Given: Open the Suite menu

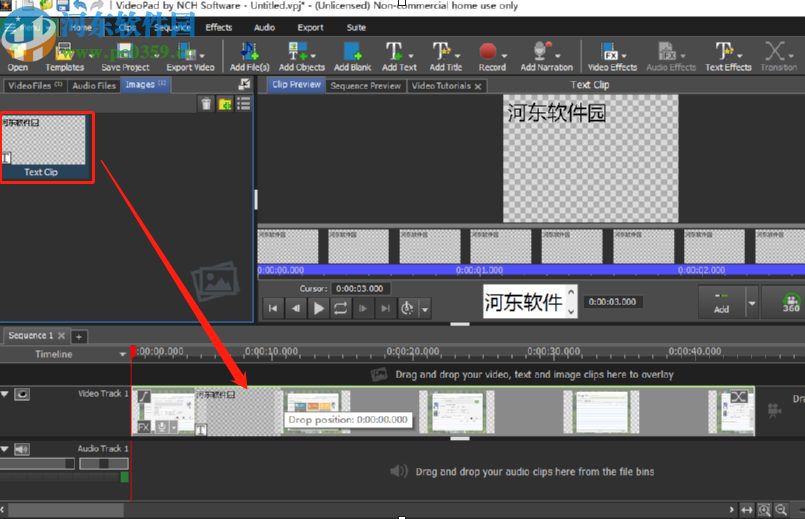Looking at the screenshot, I should pyautogui.click(x=356, y=28).
